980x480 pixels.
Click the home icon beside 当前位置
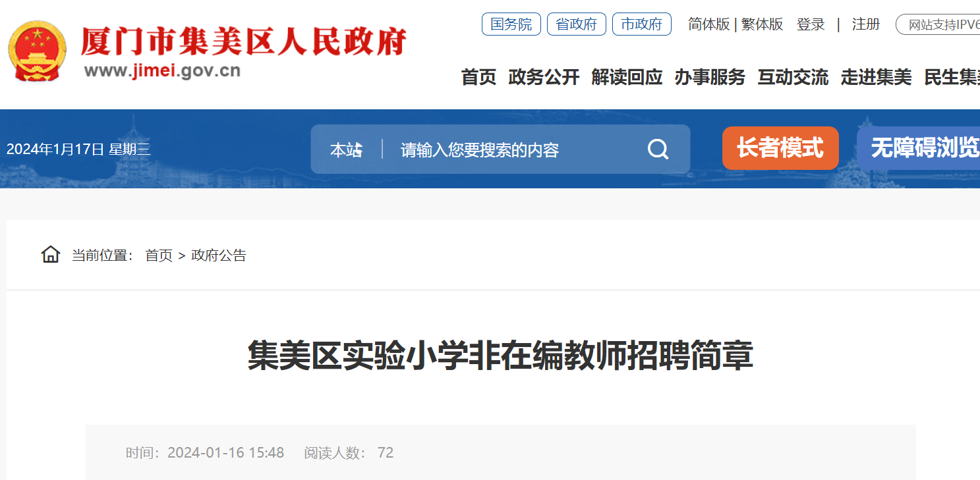click(51, 254)
